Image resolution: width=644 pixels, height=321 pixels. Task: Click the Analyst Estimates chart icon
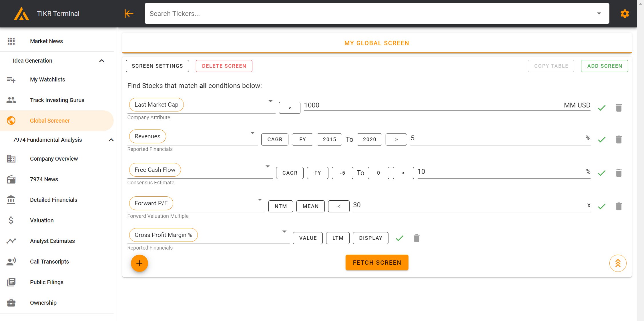(11, 241)
